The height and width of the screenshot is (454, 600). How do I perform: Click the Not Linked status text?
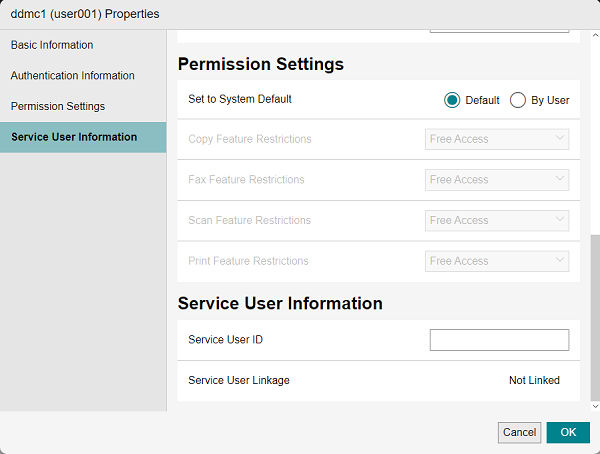coord(534,380)
